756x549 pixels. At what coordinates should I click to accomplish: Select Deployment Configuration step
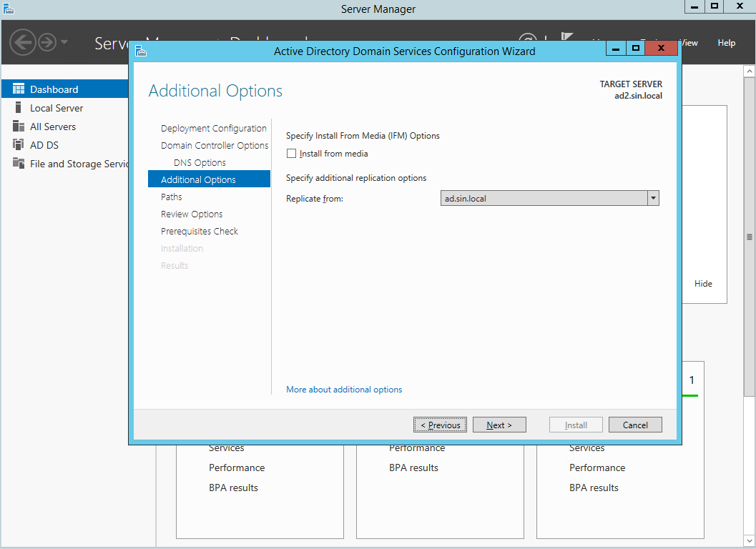click(214, 128)
